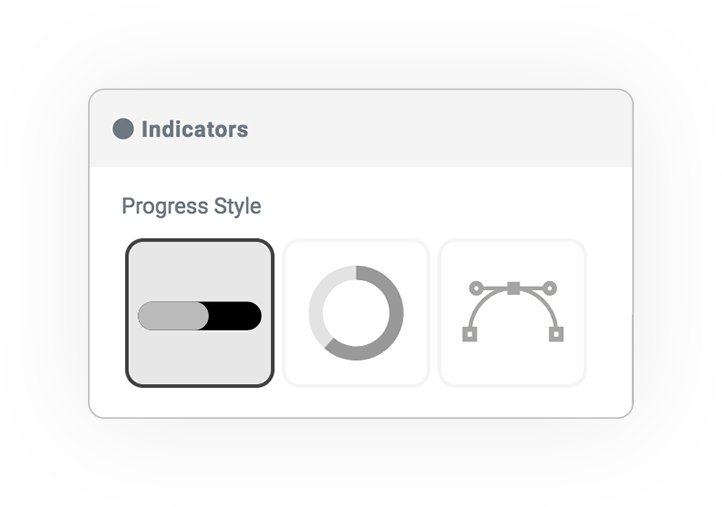Click the Indicators section heading

point(195,129)
